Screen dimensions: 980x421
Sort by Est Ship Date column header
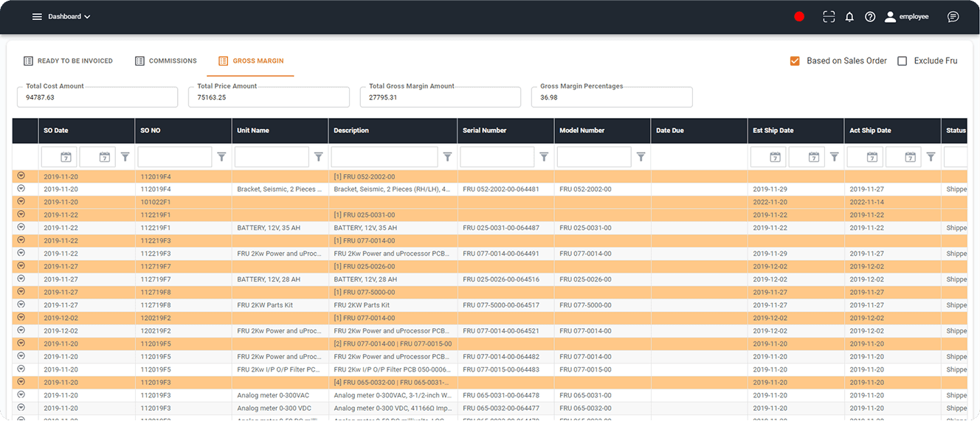click(x=796, y=131)
